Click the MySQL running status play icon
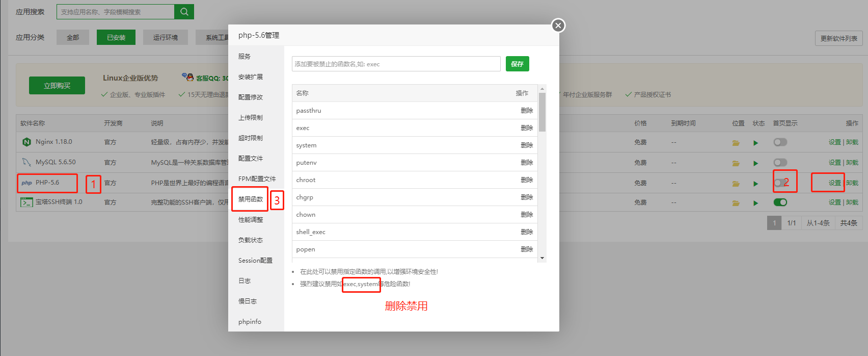The image size is (868, 356). [756, 163]
